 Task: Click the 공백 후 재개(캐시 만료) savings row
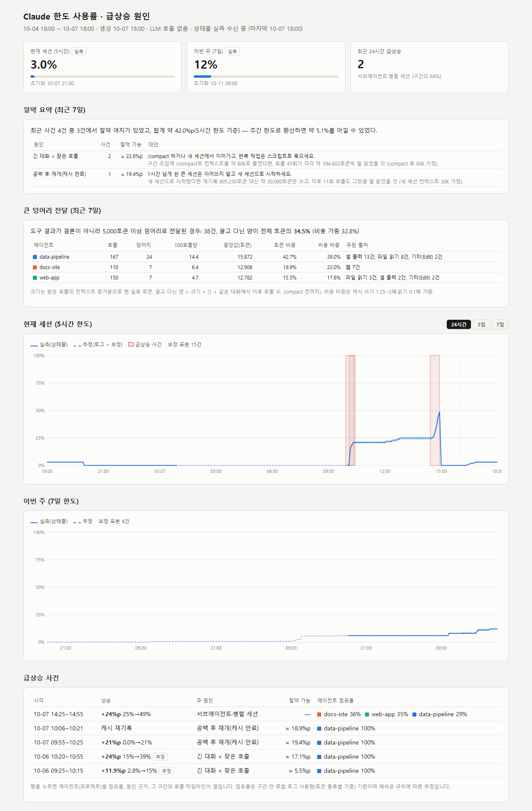click(266, 178)
